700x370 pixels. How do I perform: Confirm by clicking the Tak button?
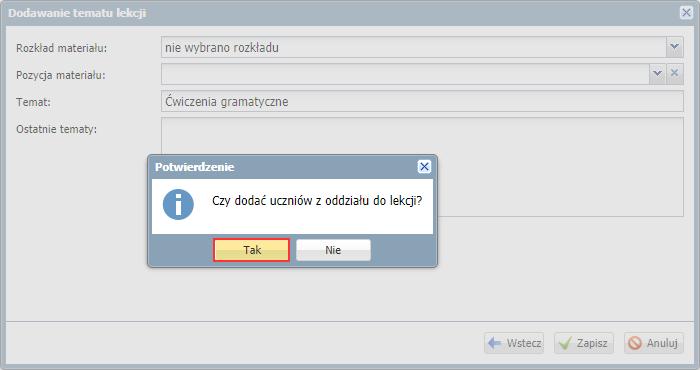click(x=252, y=250)
